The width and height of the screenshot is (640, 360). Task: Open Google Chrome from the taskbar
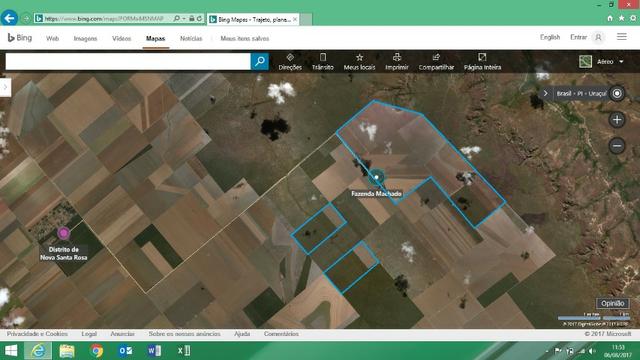point(96,351)
